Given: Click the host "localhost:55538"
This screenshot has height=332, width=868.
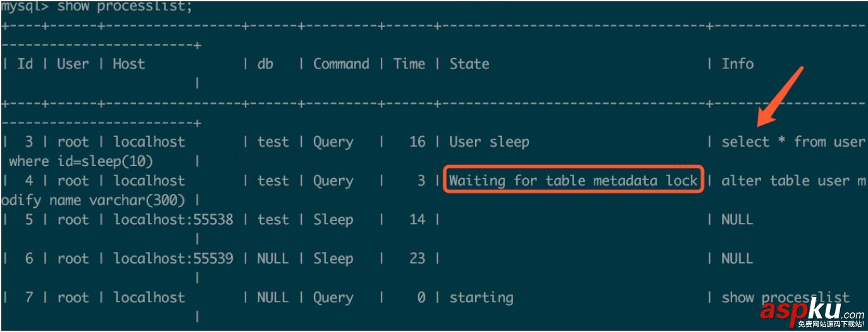Looking at the screenshot, I should pyautogui.click(x=173, y=220).
